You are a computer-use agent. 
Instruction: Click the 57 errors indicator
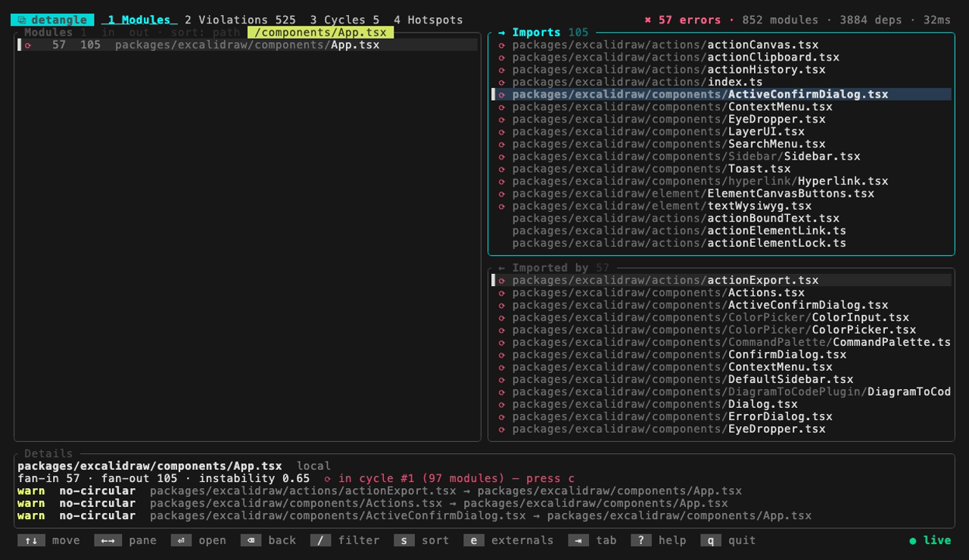click(x=682, y=20)
